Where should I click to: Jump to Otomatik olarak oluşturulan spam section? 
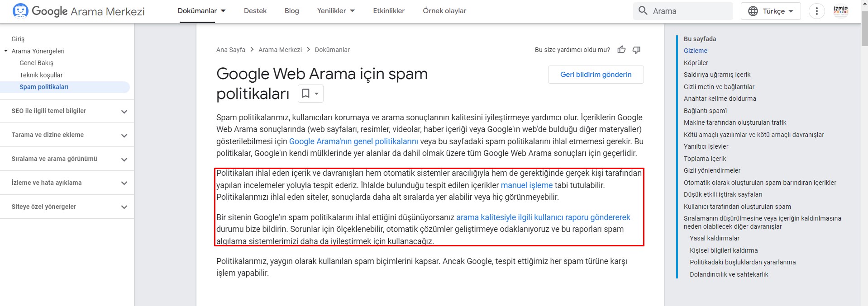(760, 183)
